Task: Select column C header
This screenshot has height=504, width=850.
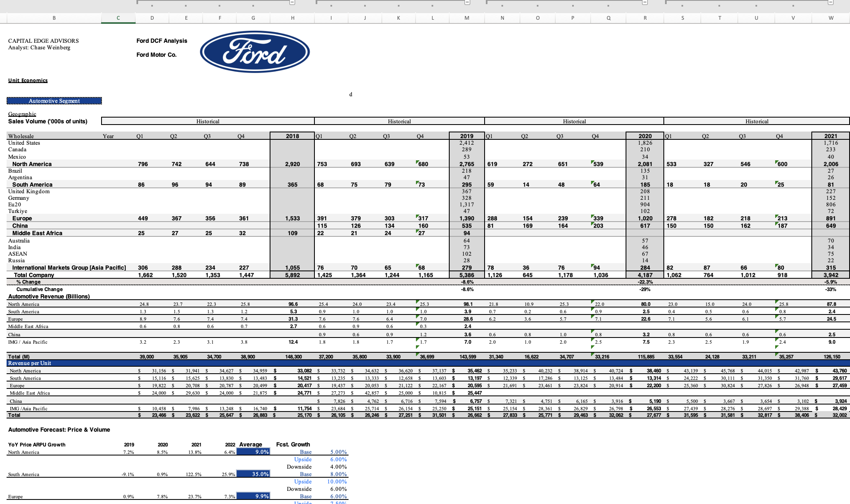Action: click(x=118, y=18)
